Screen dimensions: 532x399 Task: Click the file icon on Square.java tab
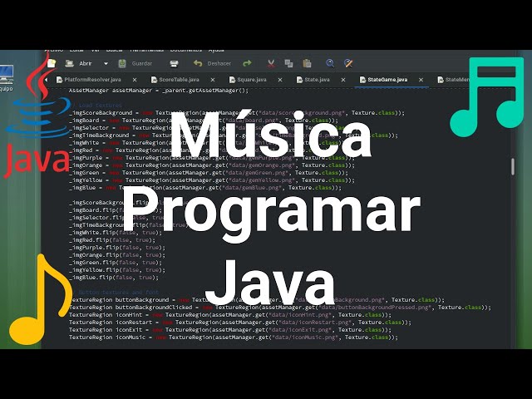(232, 80)
